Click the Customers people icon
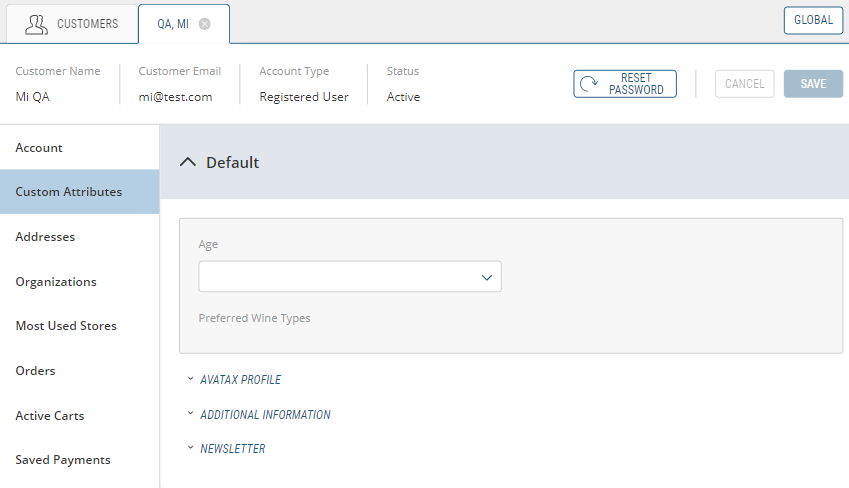Viewport: 849px width, 488px height. (36, 24)
